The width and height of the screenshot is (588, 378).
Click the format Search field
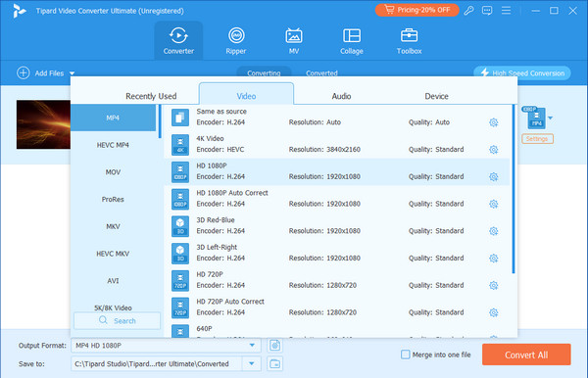click(x=117, y=320)
